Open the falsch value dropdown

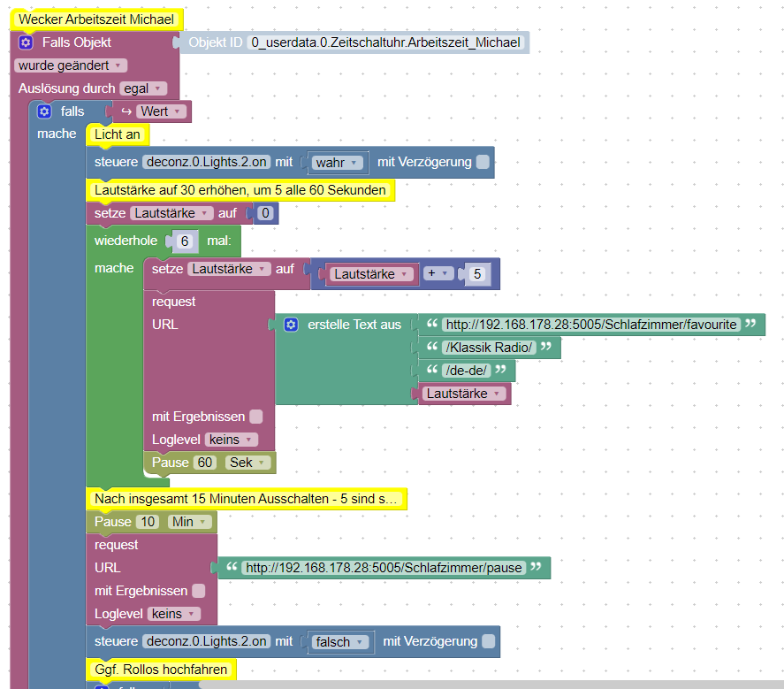coord(339,642)
